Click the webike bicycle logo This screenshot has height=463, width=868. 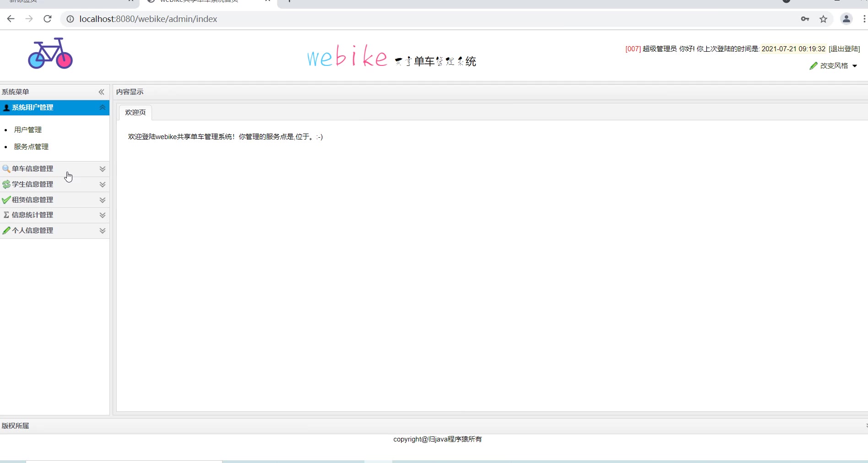50,54
